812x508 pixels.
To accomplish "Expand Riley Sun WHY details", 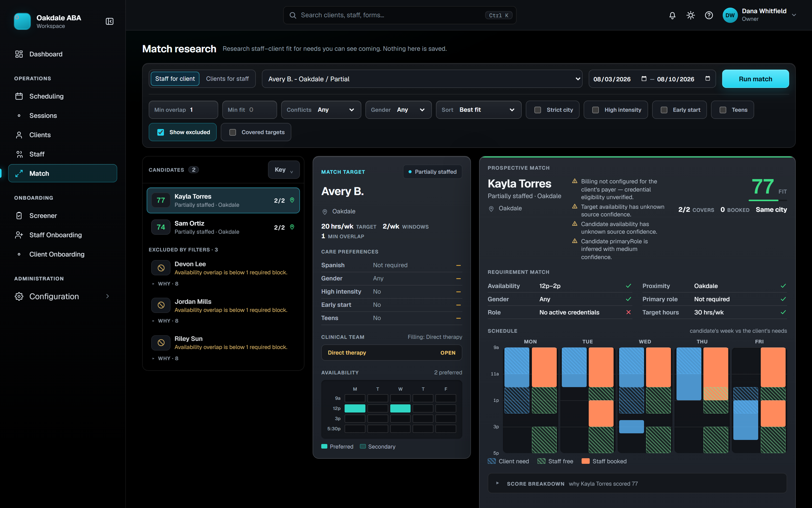I will tap(165, 358).
